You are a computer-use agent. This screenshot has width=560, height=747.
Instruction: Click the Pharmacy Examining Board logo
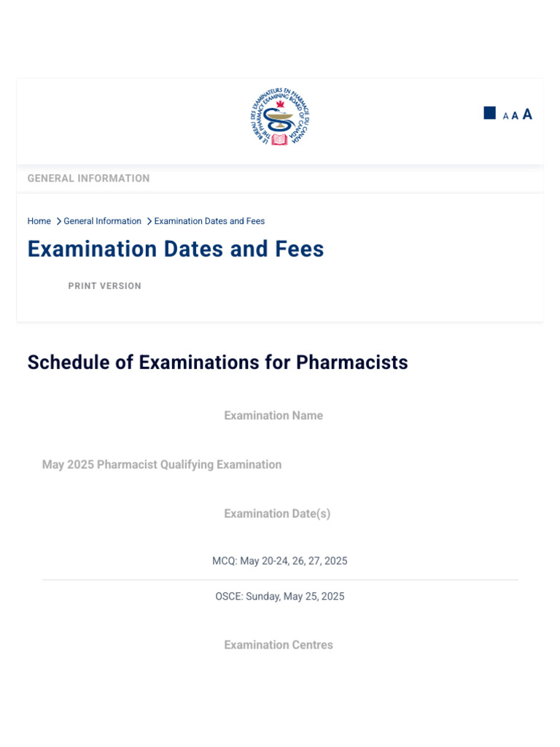(279, 117)
